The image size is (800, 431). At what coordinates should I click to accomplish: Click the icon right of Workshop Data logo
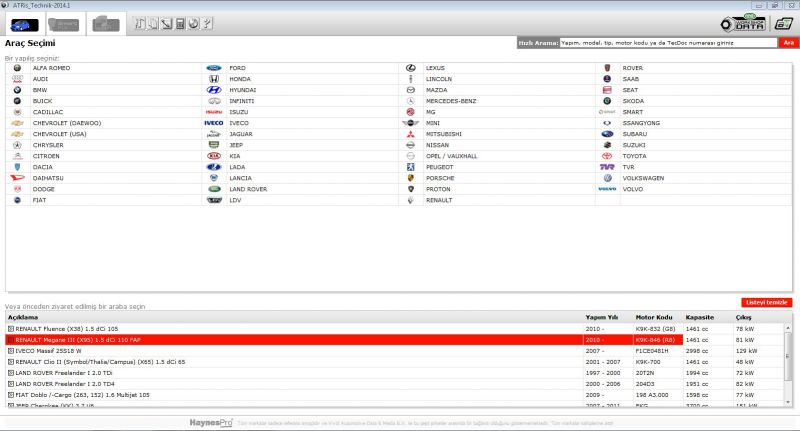tap(784, 23)
